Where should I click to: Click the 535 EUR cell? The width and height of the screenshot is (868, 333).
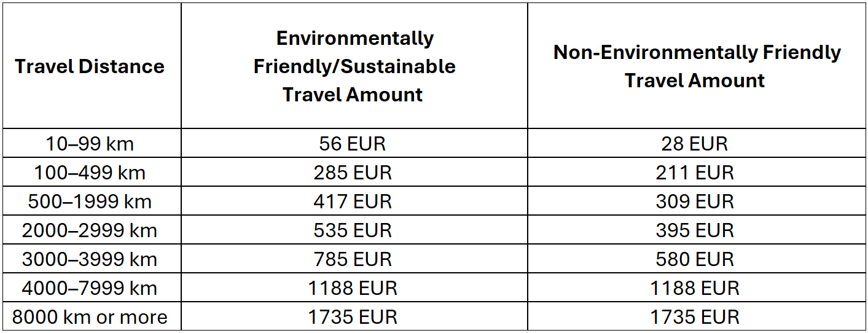(354, 230)
